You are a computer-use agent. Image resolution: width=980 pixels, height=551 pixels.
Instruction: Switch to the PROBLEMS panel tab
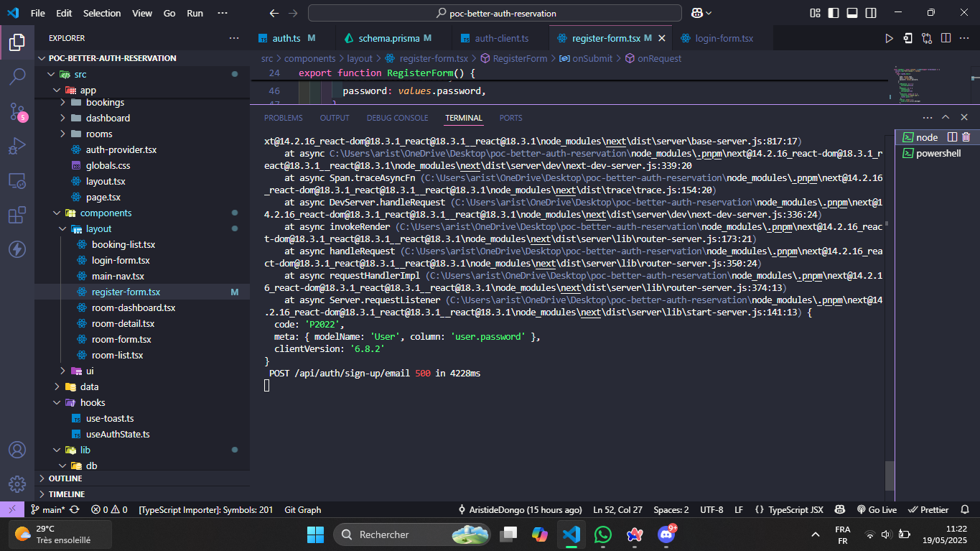(283, 118)
